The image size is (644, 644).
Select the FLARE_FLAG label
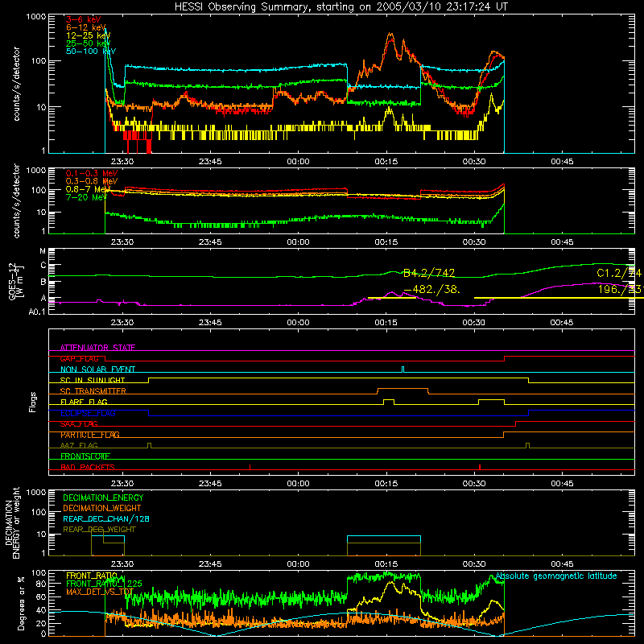84,402
